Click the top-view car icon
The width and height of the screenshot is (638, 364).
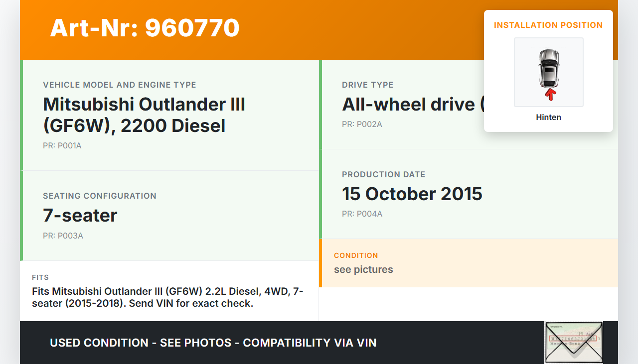click(x=549, y=68)
